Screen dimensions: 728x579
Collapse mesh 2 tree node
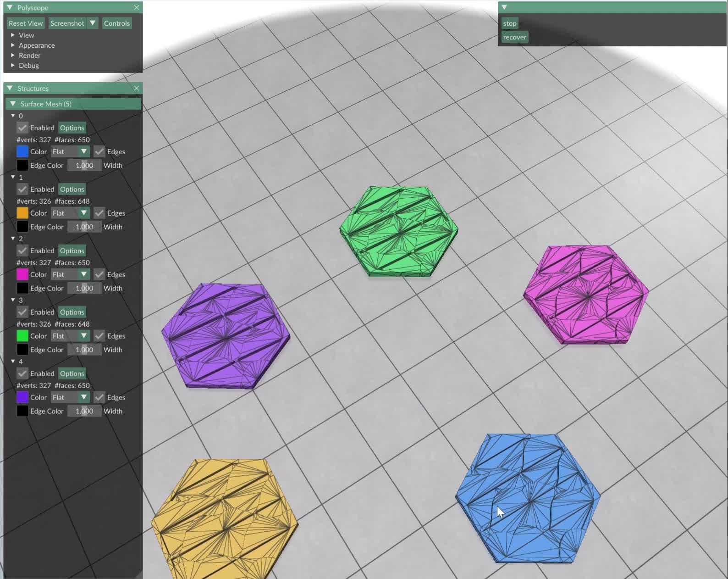[x=13, y=239]
